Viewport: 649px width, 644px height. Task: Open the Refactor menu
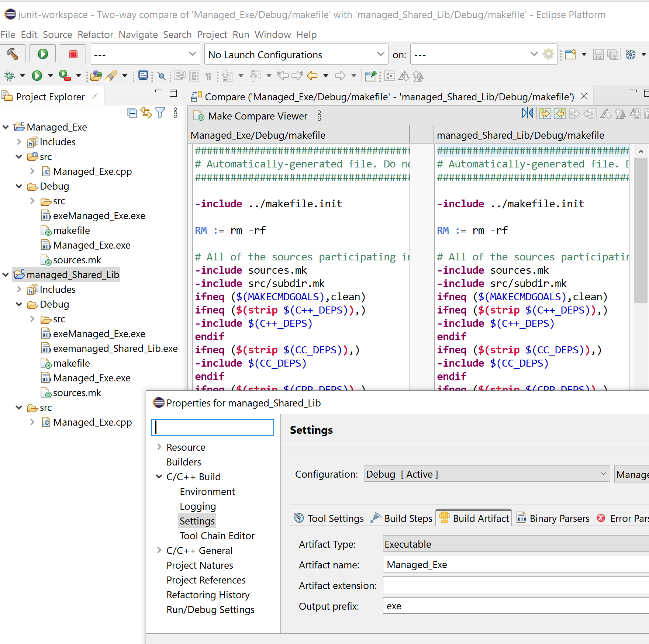tap(95, 35)
